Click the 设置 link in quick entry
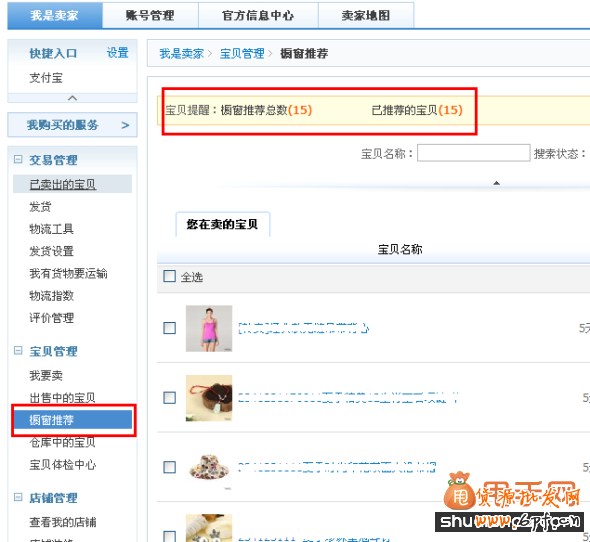 [x=117, y=53]
